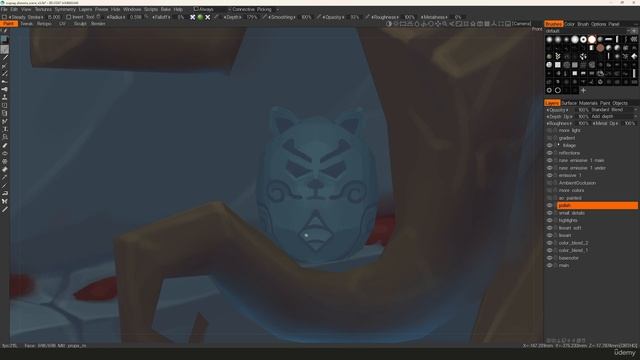Click the half-circle shading icon in viewport bar
The height and width of the screenshot is (360, 640).
389,24
